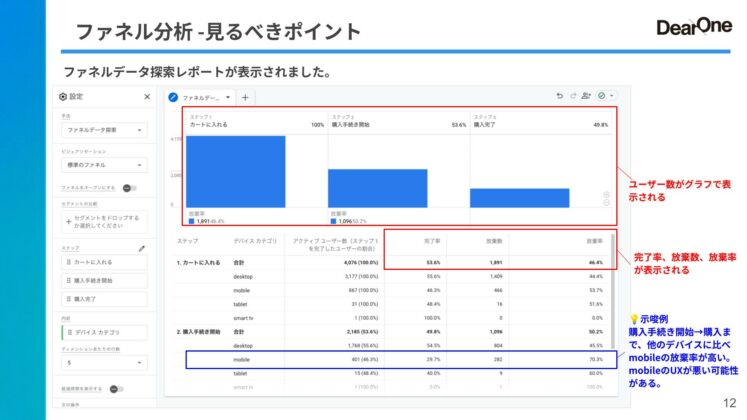Click desktop row value 3,177 (100.0%)

362,277
